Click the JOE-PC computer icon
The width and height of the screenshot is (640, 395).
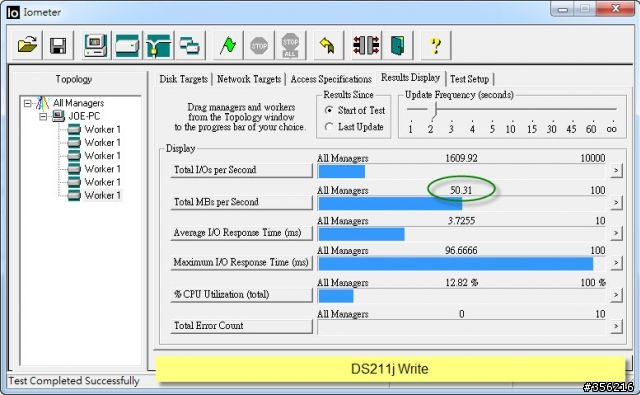point(58,116)
